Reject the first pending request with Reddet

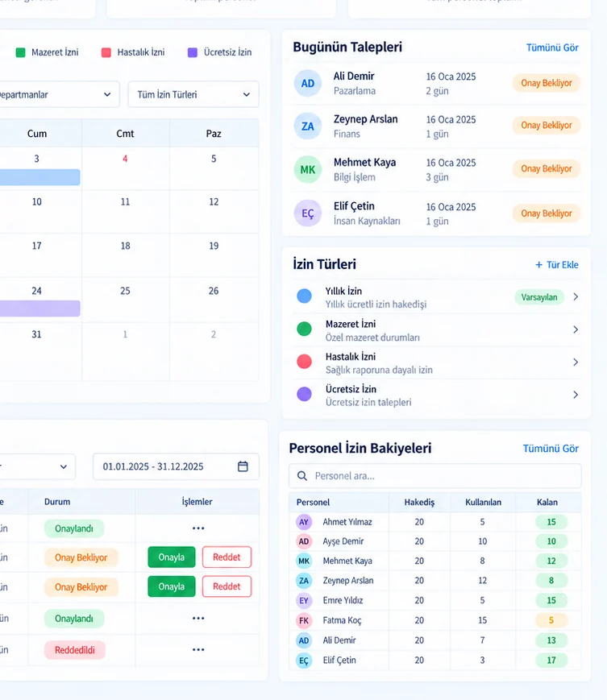click(227, 557)
